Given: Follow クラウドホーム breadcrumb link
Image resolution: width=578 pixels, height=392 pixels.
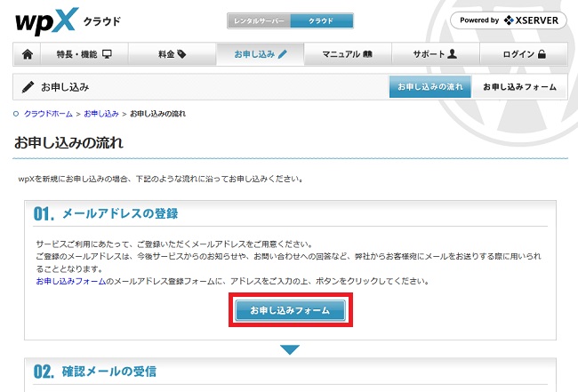Looking at the screenshot, I should tap(48, 114).
